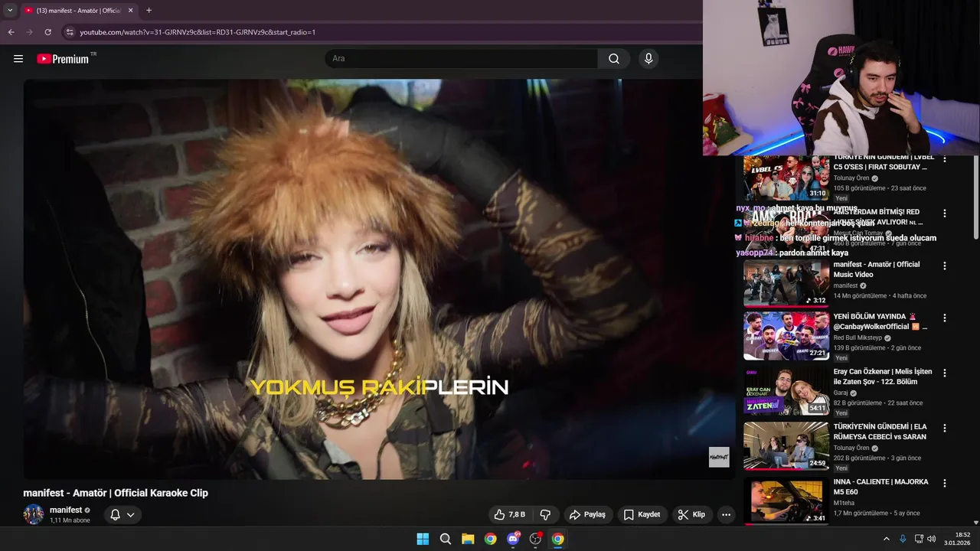
Task: Click the video player to pause
Action: point(379,279)
